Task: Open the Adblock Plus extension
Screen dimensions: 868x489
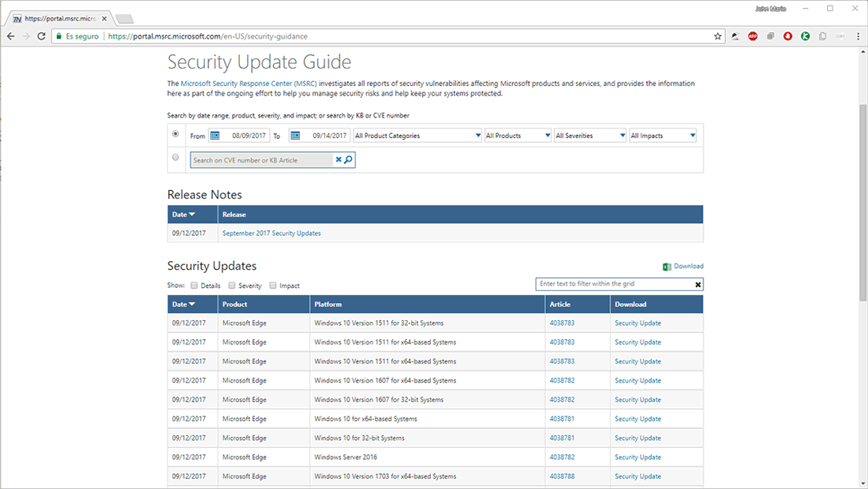Action: tap(753, 36)
